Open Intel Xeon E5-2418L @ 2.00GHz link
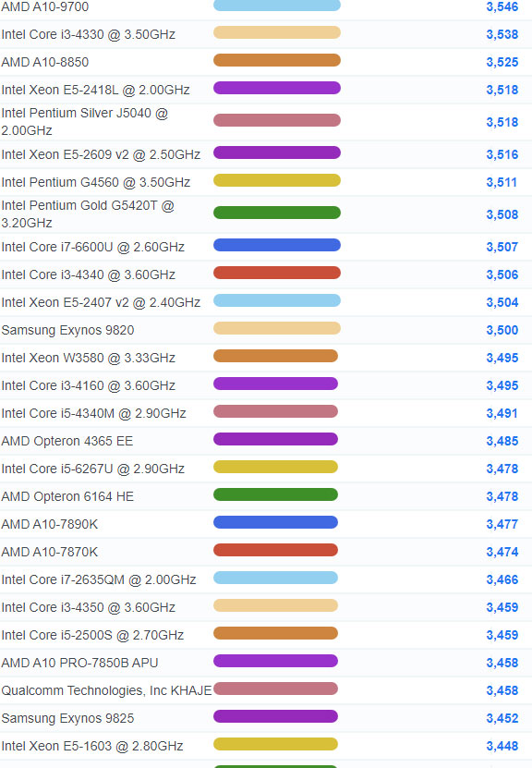The image size is (532, 768). point(95,90)
